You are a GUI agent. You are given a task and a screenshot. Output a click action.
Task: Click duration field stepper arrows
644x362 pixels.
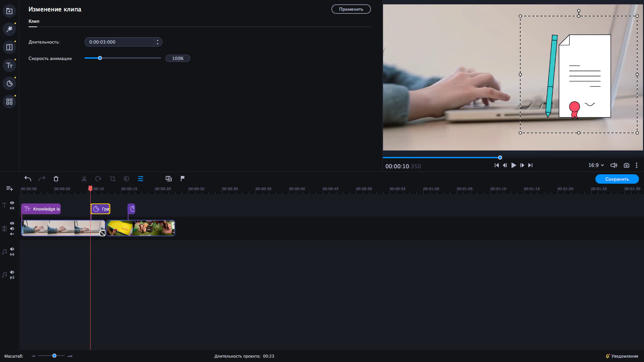pos(158,42)
